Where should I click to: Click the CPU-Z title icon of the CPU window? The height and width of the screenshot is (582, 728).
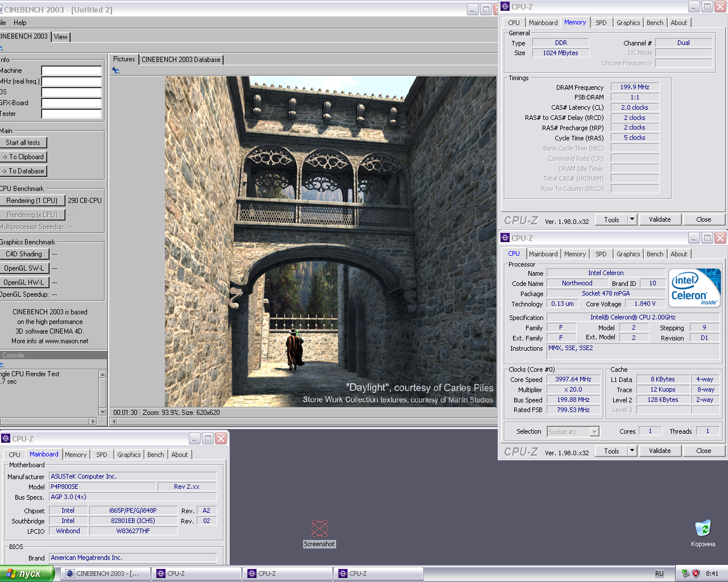[x=505, y=238]
